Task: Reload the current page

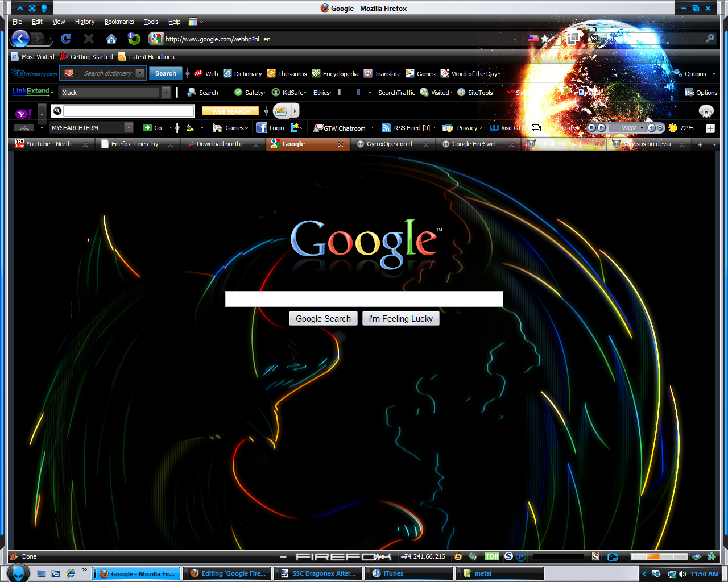Action: coord(66,39)
